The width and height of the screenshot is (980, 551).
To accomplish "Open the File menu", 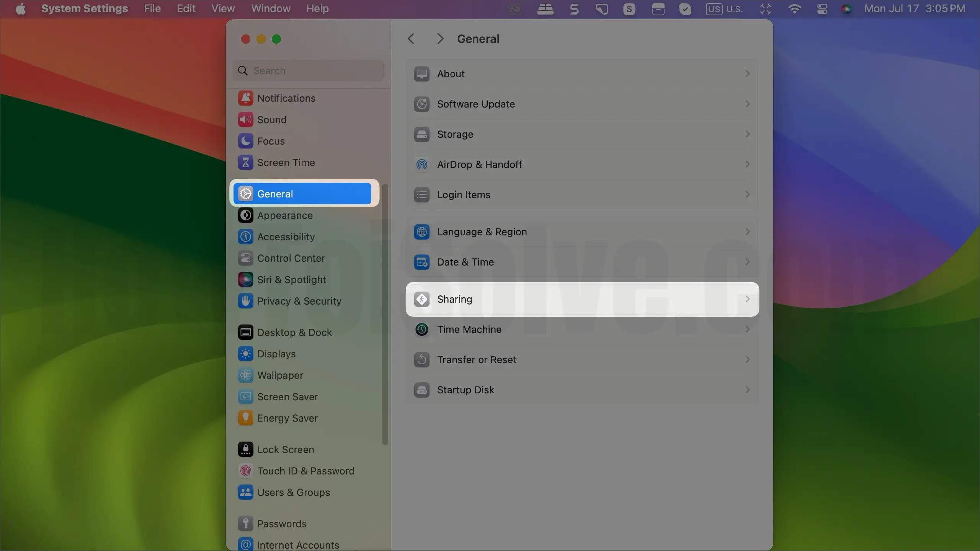I will [152, 8].
